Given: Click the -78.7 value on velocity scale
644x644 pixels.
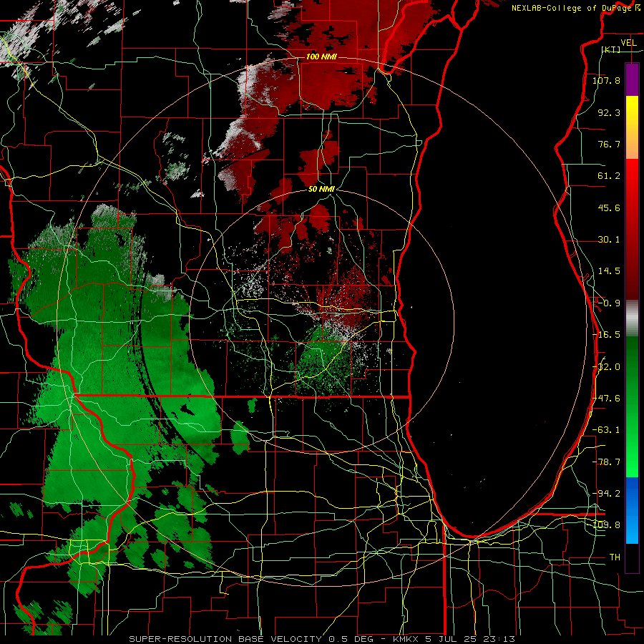Looking at the screenshot, I should coord(606,462).
